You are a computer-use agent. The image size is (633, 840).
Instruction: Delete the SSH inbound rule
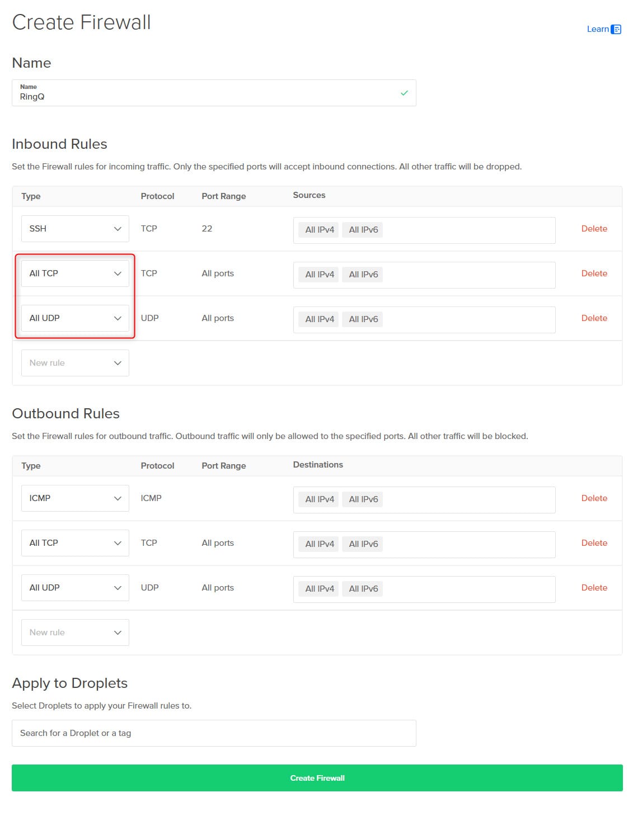click(594, 228)
